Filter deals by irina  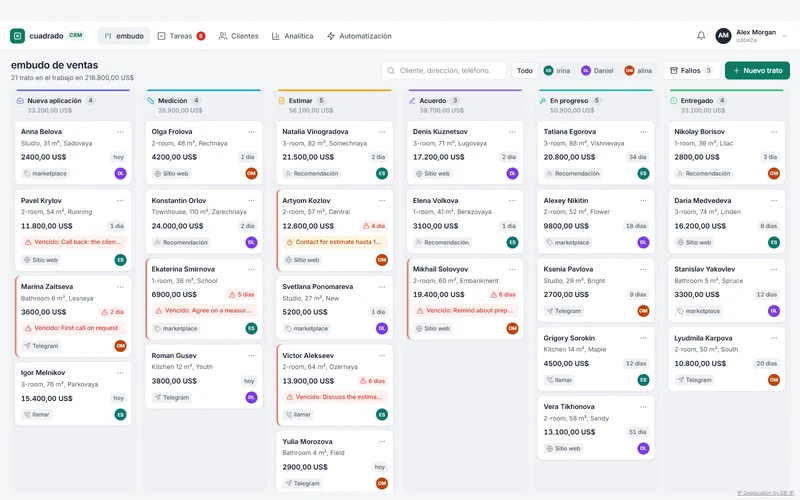click(557, 70)
